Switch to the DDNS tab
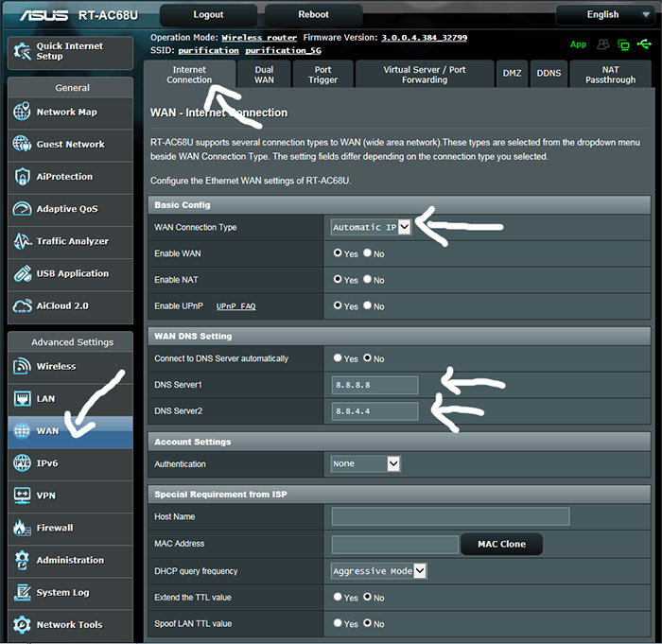 click(549, 74)
